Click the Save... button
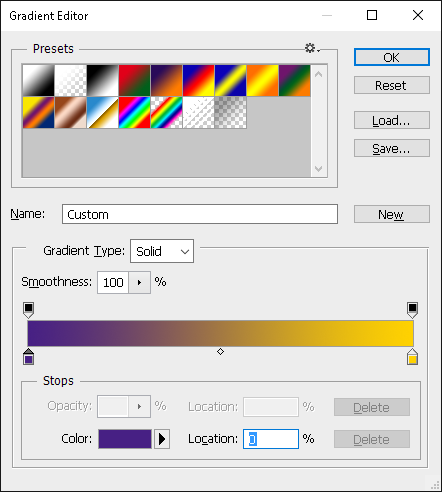442x492 pixels. coord(392,148)
